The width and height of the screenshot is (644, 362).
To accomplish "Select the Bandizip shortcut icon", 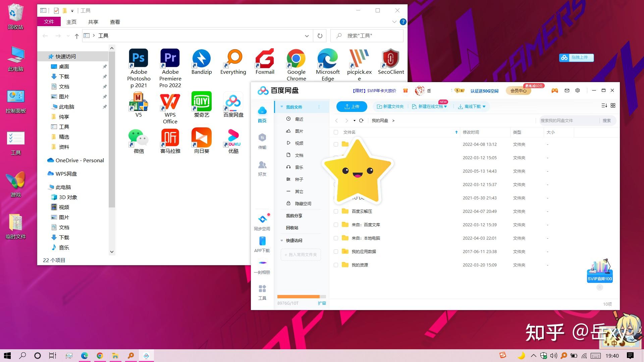I will pos(202,62).
